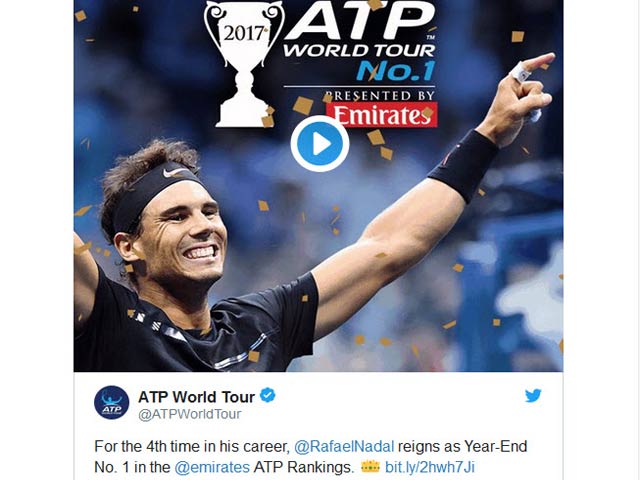
Task: Click the crown emoji in the tweet
Action: [370, 467]
